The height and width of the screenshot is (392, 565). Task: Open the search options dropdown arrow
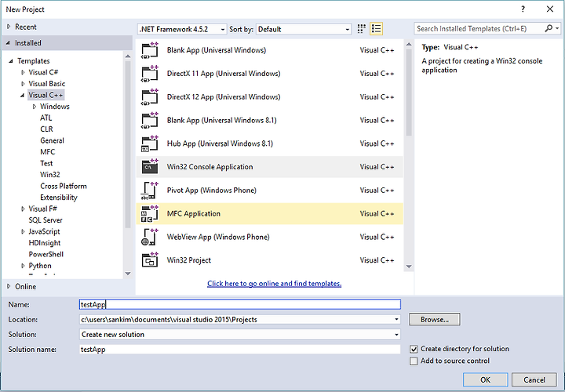click(557, 28)
